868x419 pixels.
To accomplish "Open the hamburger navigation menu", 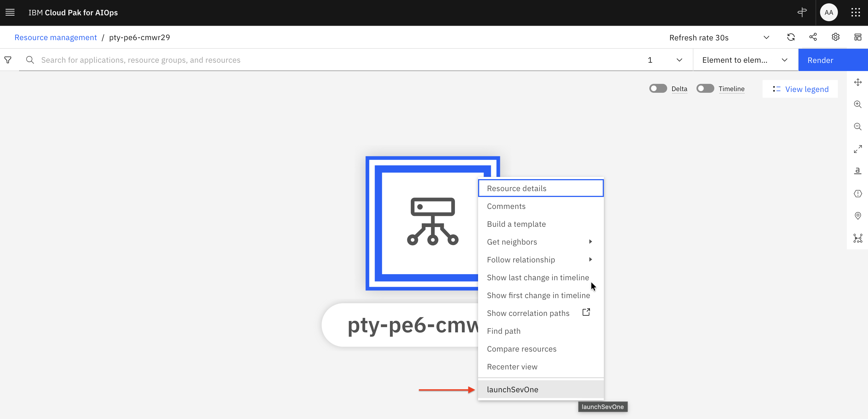I will coord(10,13).
